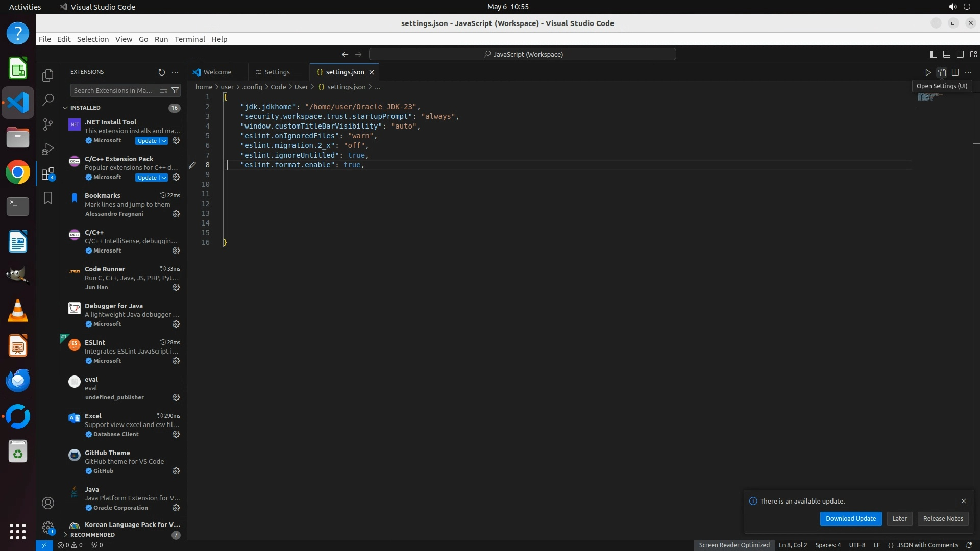The image size is (980, 551).
Task: Click Refresh icon in Extensions header
Action: point(162,72)
